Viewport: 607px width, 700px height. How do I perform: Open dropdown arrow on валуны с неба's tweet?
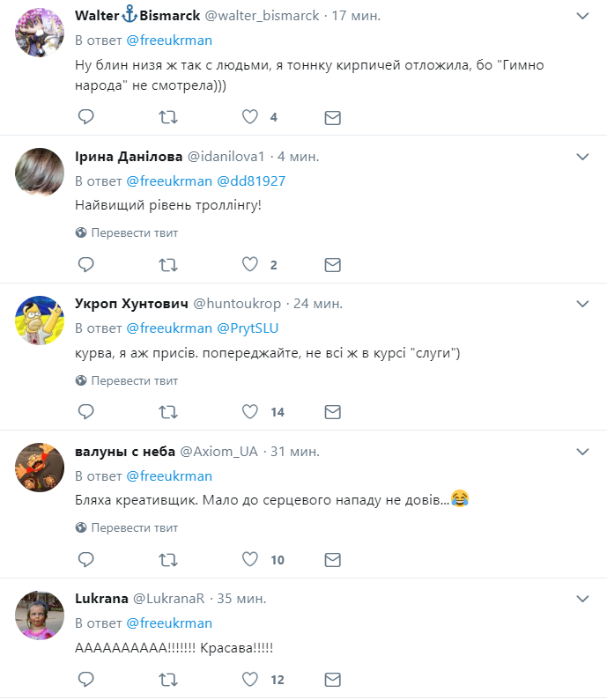click(582, 451)
